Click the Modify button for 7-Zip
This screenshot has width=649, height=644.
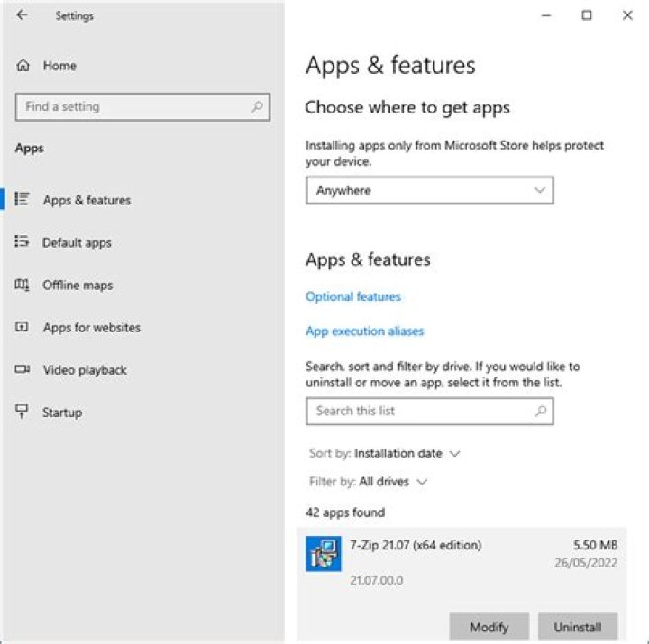pyautogui.click(x=489, y=627)
